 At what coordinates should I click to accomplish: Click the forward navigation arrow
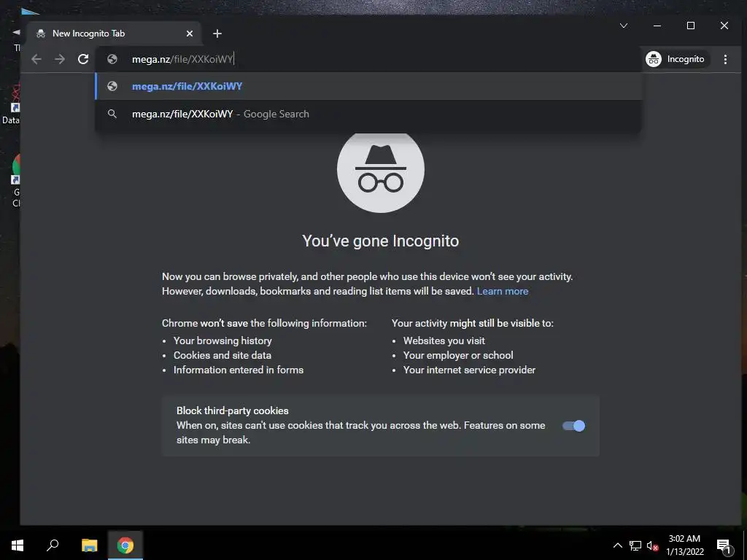coord(60,59)
